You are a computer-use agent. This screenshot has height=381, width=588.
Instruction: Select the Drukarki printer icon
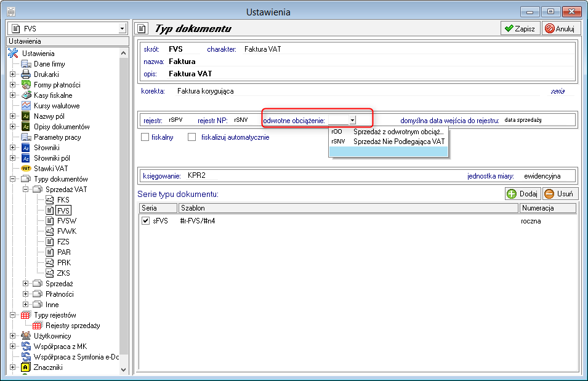26,74
